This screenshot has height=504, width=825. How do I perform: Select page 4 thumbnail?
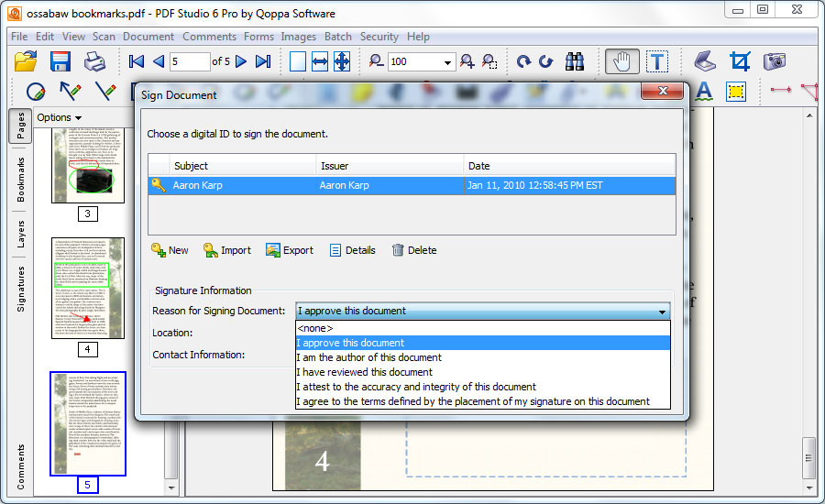(88, 288)
